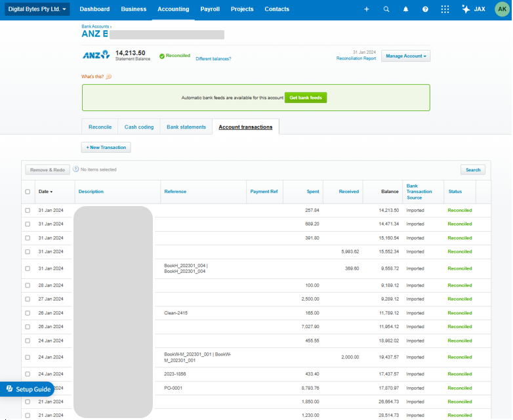Click the What's this speech bubble icon

109,77
